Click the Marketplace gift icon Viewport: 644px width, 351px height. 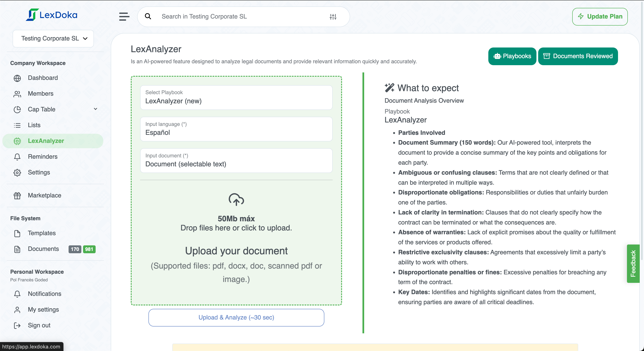click(17, 196)
